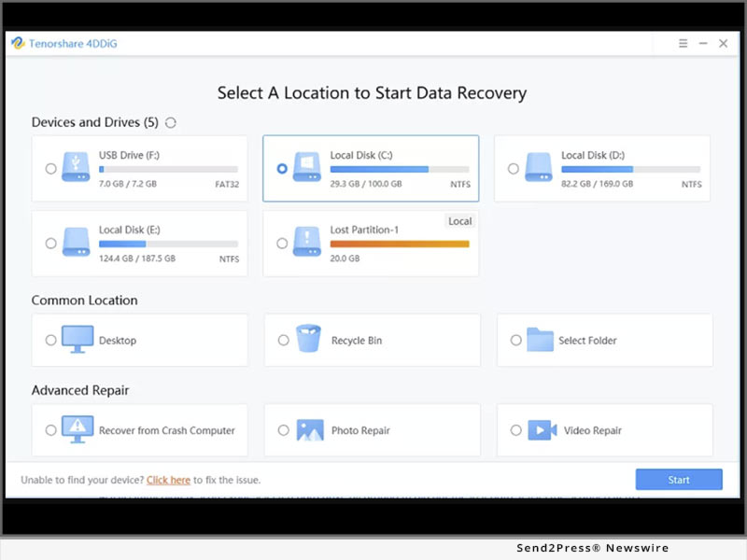Close the 4DDiG window
Image resolution: width=747 pixels, height=560 pixels.
point(723,43)
